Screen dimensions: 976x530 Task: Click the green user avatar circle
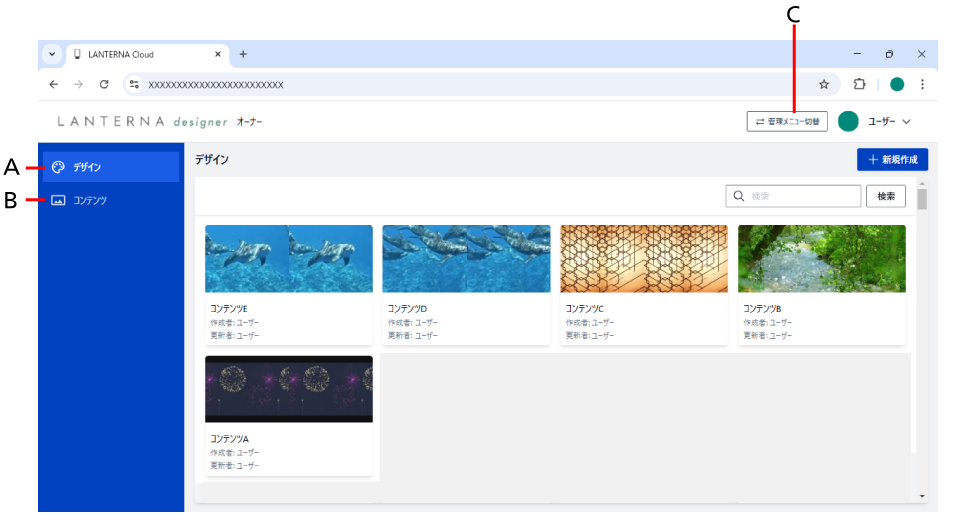pyautogui.click(x=848, y=121)
